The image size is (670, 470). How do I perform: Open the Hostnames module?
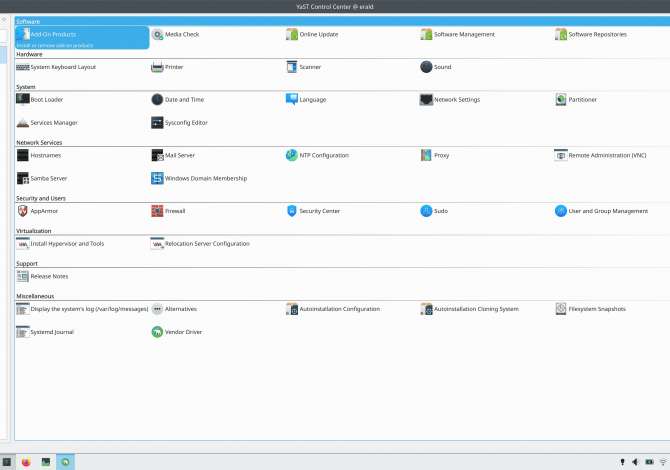coord(38,155)
